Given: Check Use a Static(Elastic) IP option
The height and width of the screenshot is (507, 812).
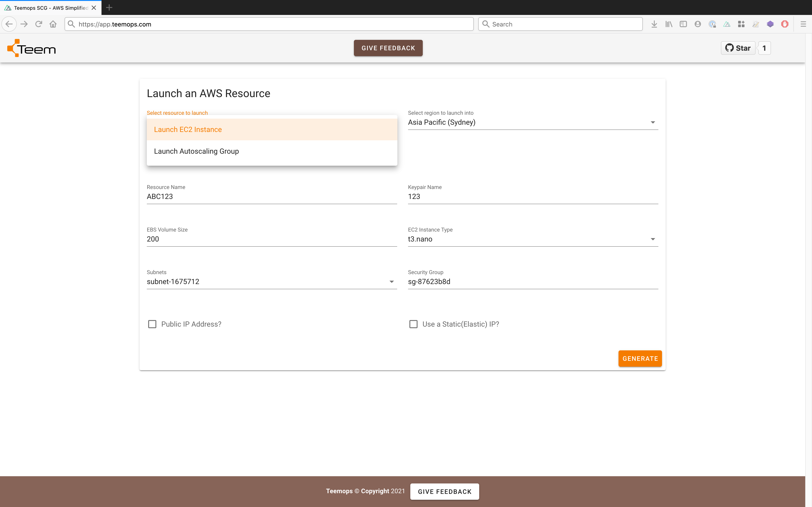Looking at the screenshot, I should click(x=413, y=324).
